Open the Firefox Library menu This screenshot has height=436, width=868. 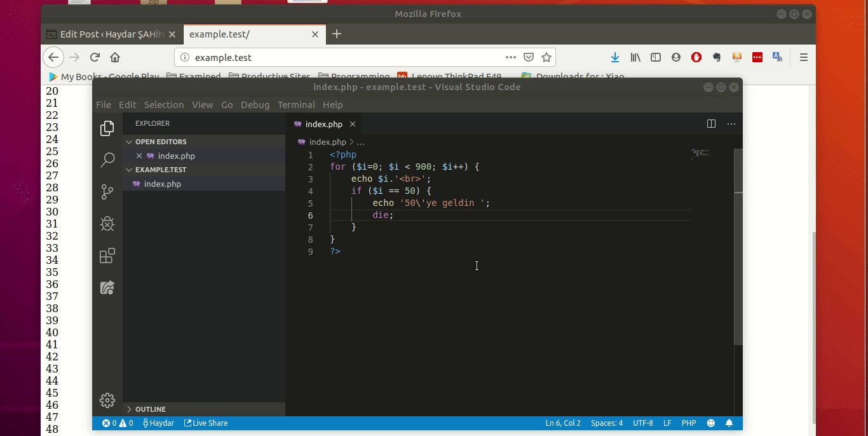coord(635,57)
